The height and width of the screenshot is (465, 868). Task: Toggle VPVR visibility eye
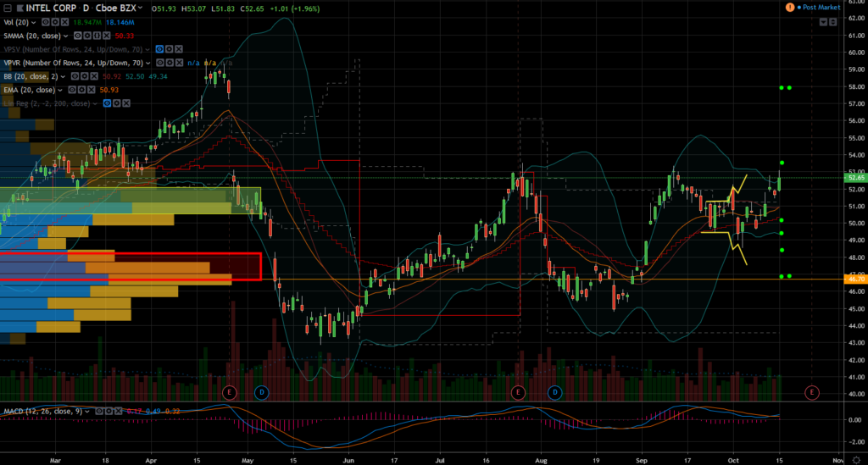pos(160,63)
